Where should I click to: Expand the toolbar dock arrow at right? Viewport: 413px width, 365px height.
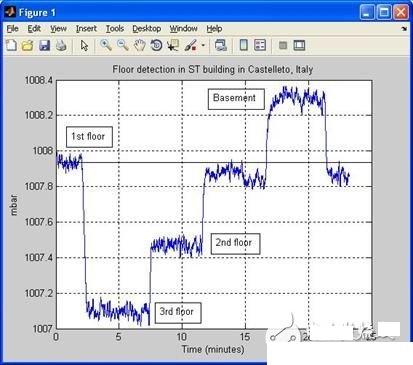click(404, 29)
